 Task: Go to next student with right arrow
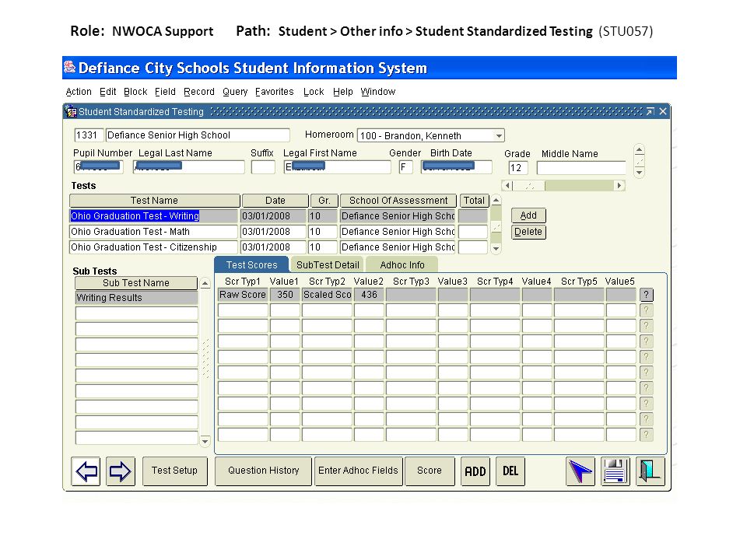pyautogui.click(x=120, y=471)
